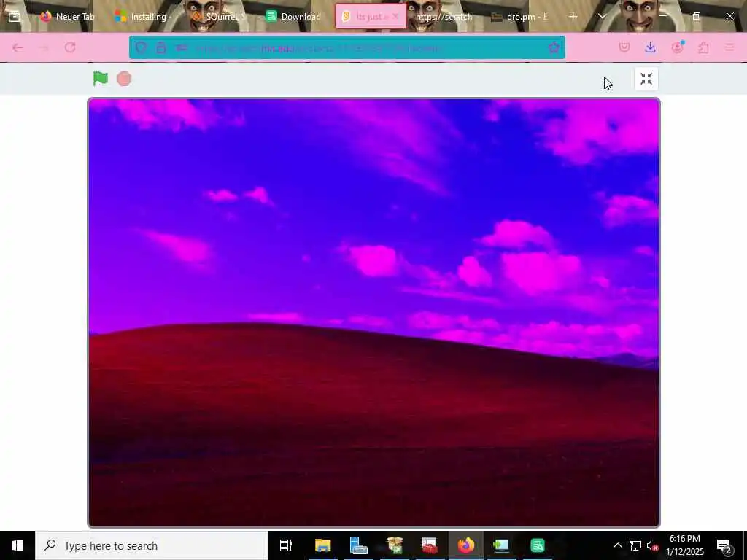
Task: Open the extensions puzzle icon
Action: pyautogui.click(x=703, y=47)
